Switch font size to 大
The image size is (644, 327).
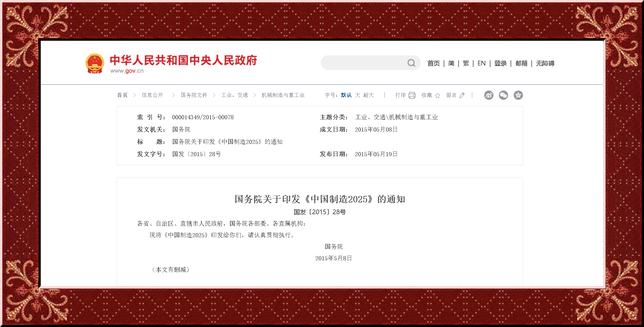coord(358,95)
